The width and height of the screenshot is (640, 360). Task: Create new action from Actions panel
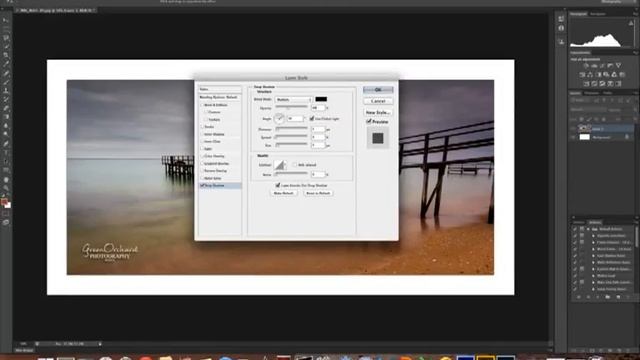[618, 297]
